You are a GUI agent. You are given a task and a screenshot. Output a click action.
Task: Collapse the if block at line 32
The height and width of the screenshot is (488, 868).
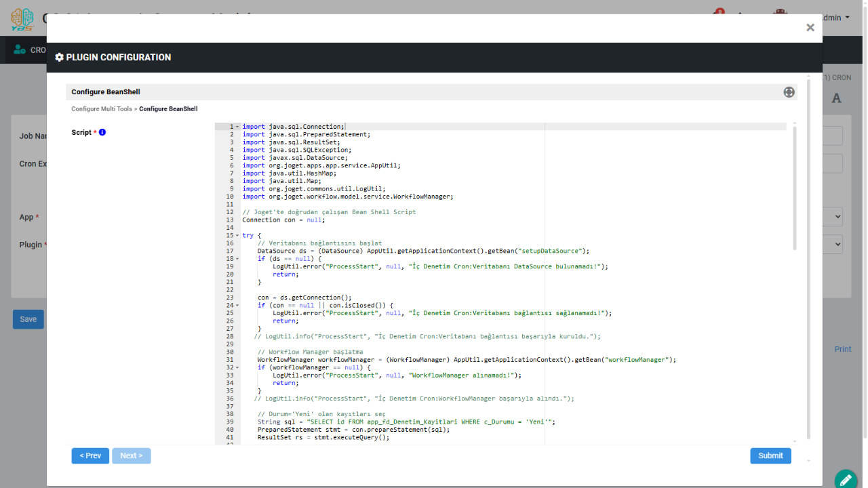pos(237,368)
